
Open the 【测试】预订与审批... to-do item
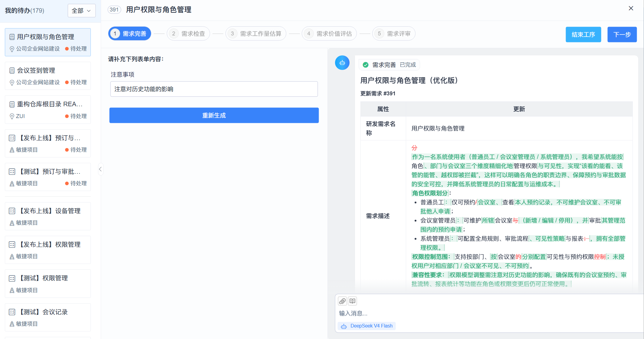(48, 177)
